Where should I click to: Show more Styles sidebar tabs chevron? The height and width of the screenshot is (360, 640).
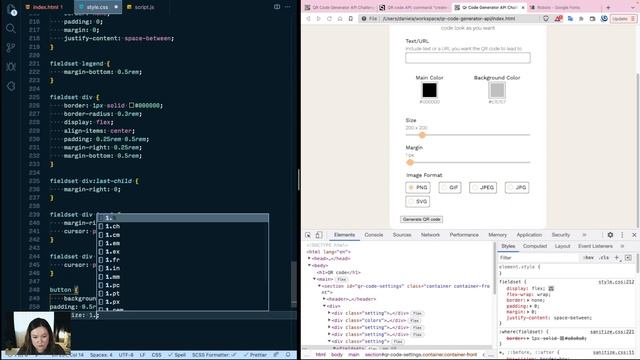pyautogui.click(x=622, y=247)
